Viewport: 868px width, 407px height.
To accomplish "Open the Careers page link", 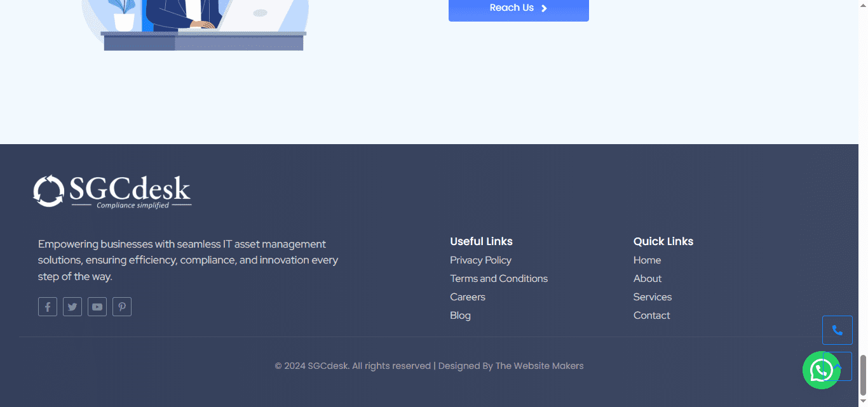I will pyautogui.click(x=467, y=297).
